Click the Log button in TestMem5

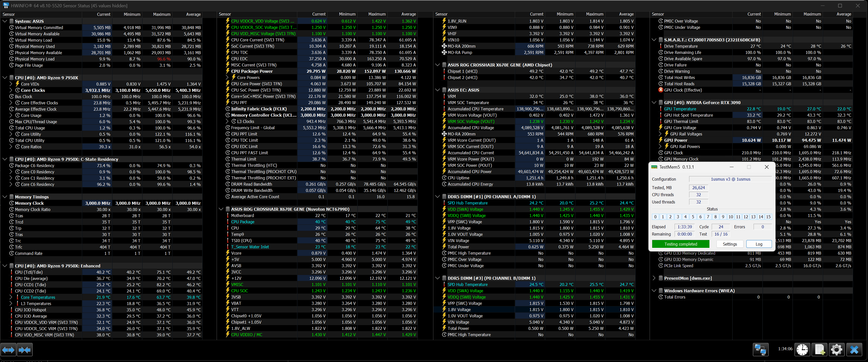click(x=759, y=244)
